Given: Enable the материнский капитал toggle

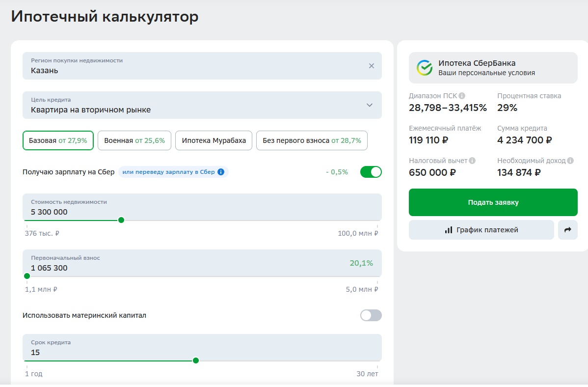Looking at the screenshot, I should pyautogui.click(x=371, y=315).
